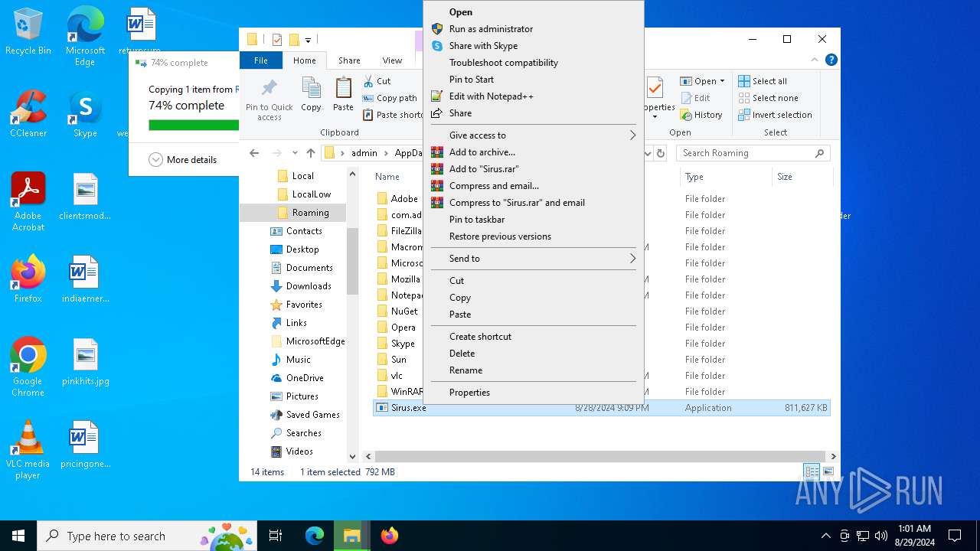Open VLC media player desktop shortcut
Viewport: 980px width, 551px height.
[28, 449]
